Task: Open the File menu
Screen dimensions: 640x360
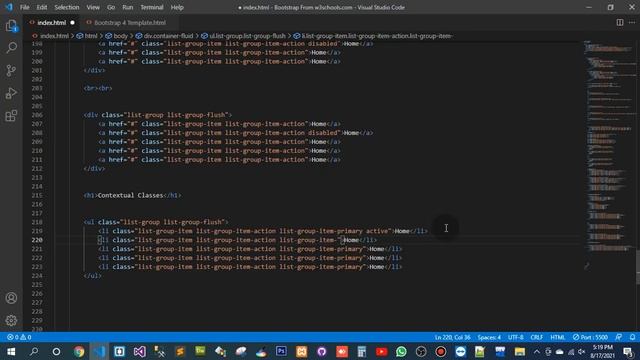Action: tap(24, 7)
